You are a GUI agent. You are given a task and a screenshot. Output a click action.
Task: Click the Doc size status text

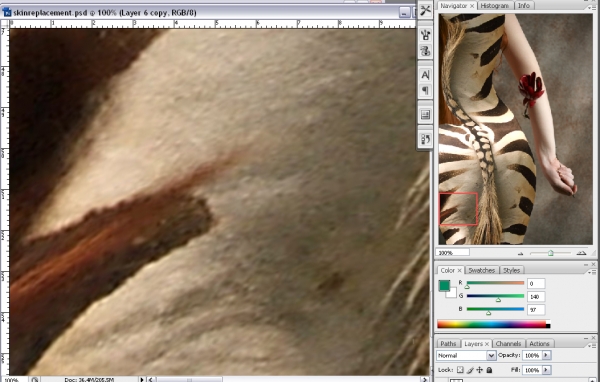pyautogui.click(x=88, y=380)
